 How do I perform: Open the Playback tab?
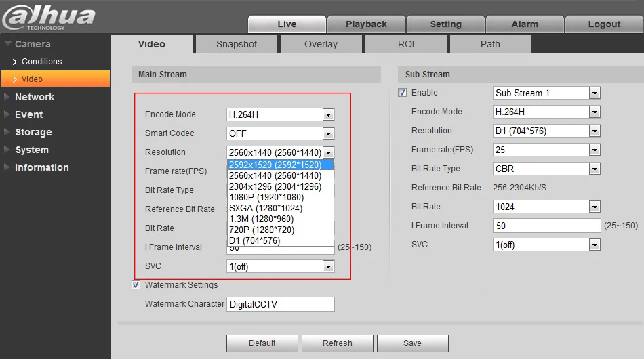366,24
